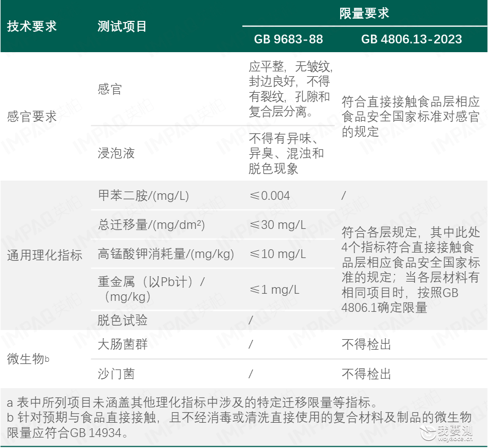Click the 限量要求 header cell
The height and width of the screenshot is (448, 488).
(364, 13)
